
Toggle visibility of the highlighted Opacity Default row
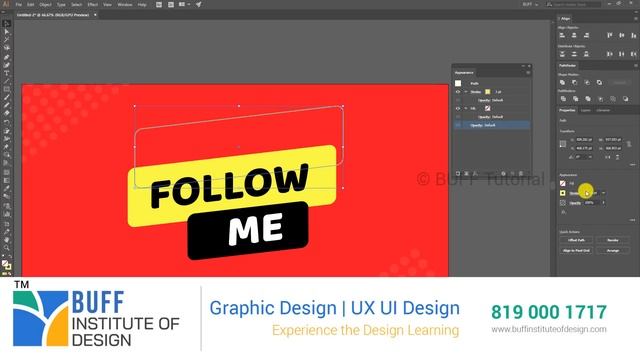point(458,125)
